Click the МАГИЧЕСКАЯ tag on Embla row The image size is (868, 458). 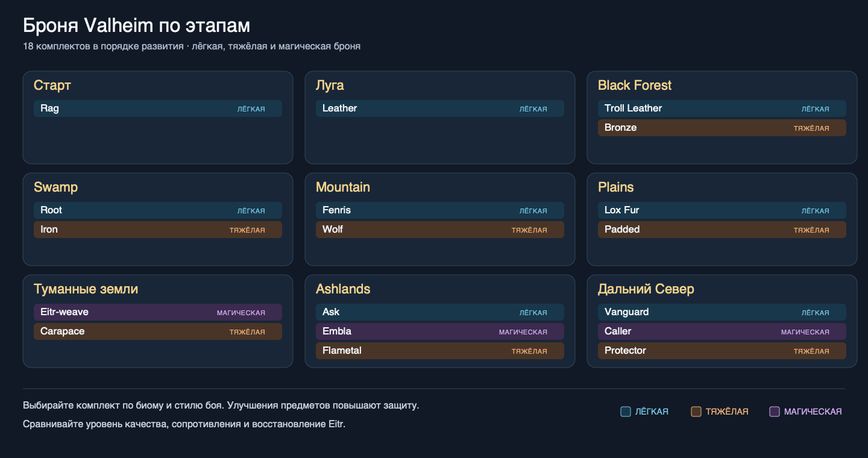(x=523, y=332)
